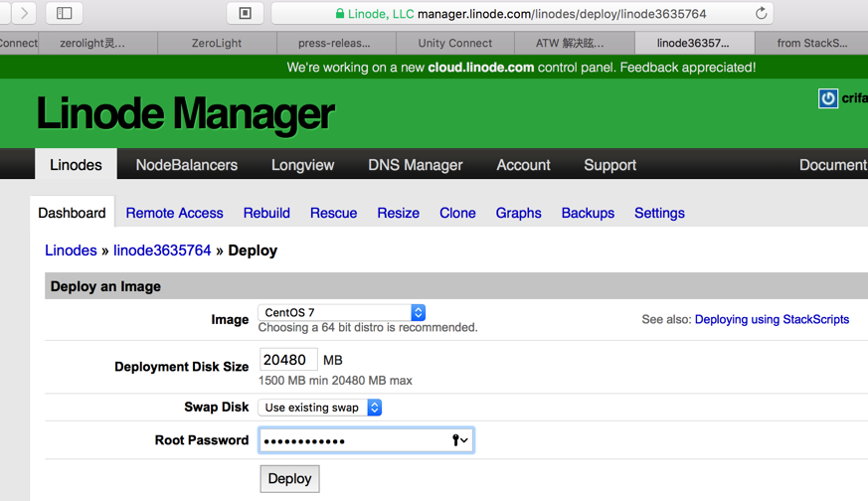Click the green padlock in address bar
Viewport: 868px width, 501px height.
[x=340, y=14]
